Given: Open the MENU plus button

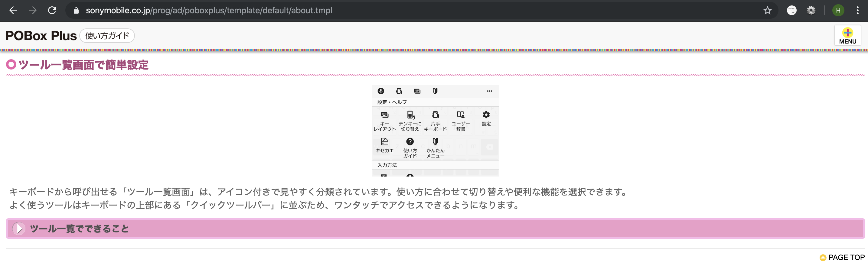Looking at the screenshot, I should point(847,36).
